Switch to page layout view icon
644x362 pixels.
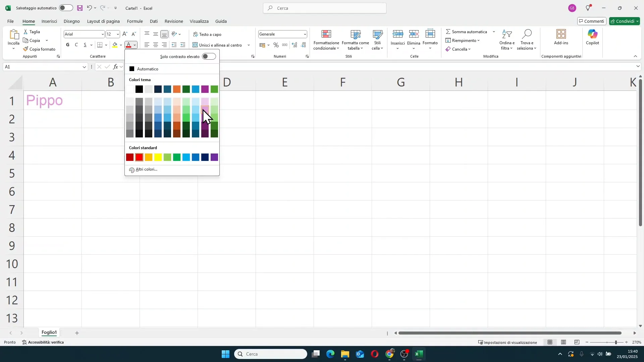(x=563, y=342)
